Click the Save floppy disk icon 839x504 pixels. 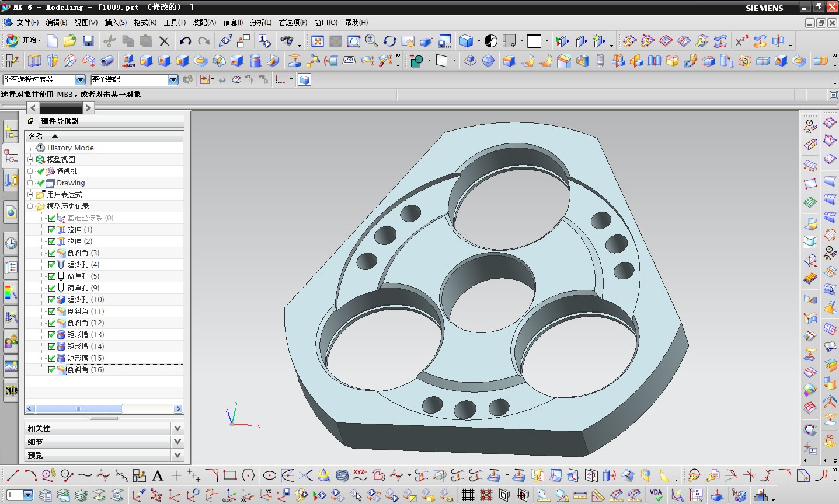(88, 41)
